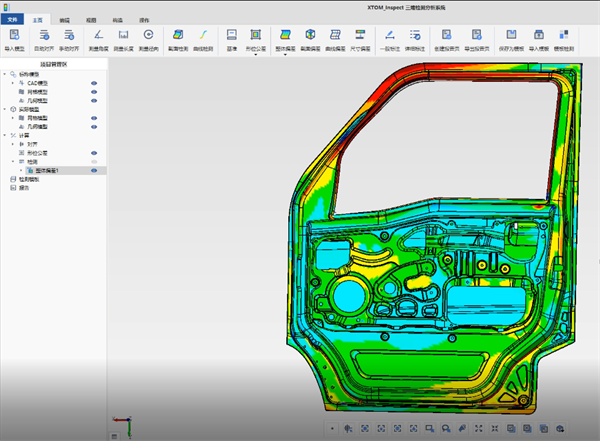Open the 截面检测 section inspection tool
Image resolution: width=600 pixels, height=441 pixels.
176,38
